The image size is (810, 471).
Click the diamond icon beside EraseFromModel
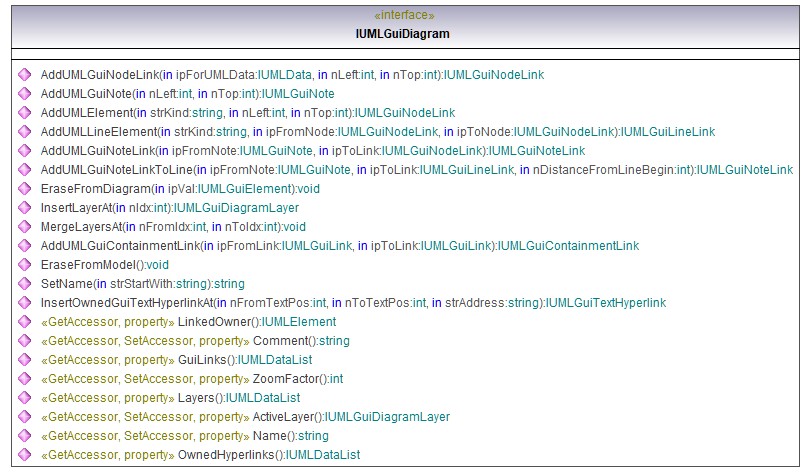click(x=24, y=265)
